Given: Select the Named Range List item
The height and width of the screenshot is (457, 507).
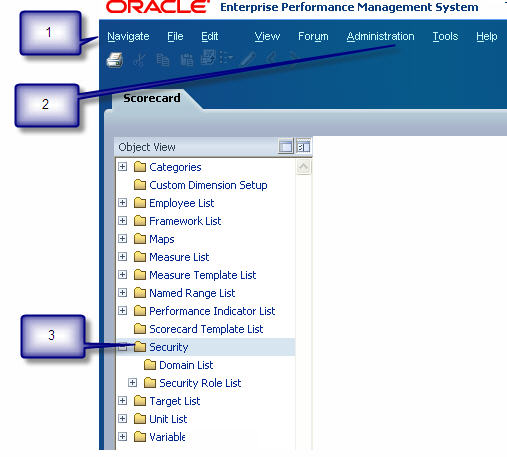Looking at the screenshot, I should coord(192,293).
